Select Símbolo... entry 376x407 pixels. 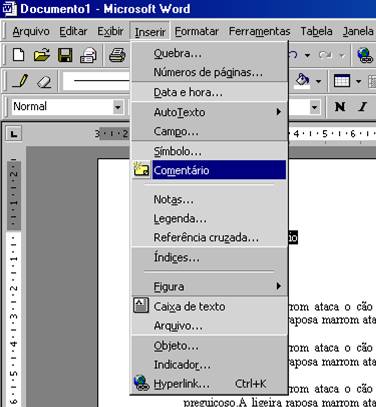(x=209, y=151)
